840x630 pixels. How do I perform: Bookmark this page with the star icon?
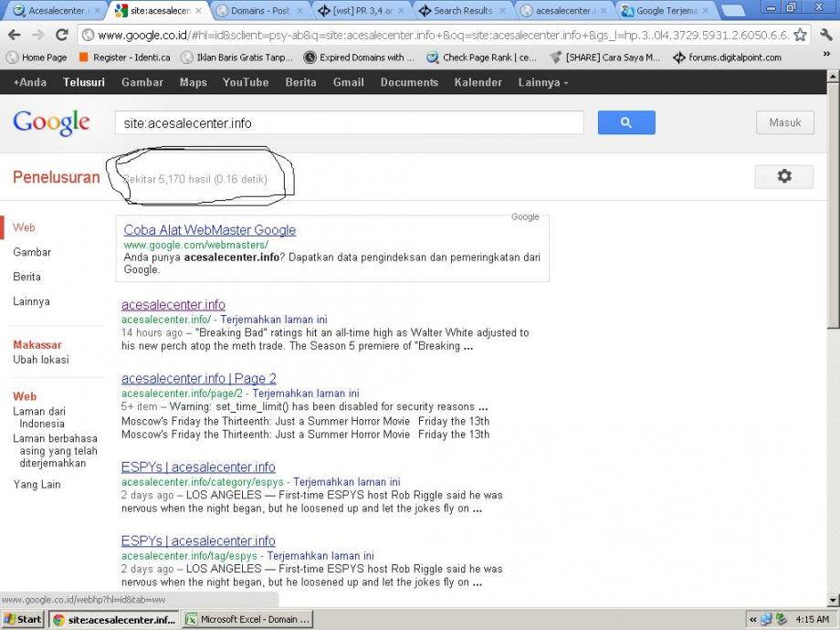coord(800,36)
